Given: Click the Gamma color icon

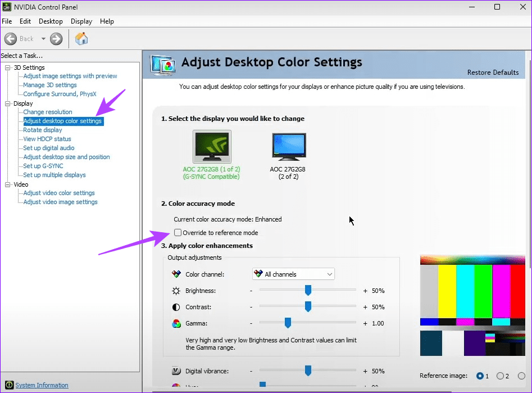Looking at the screenshot, I should coord(176,323).
